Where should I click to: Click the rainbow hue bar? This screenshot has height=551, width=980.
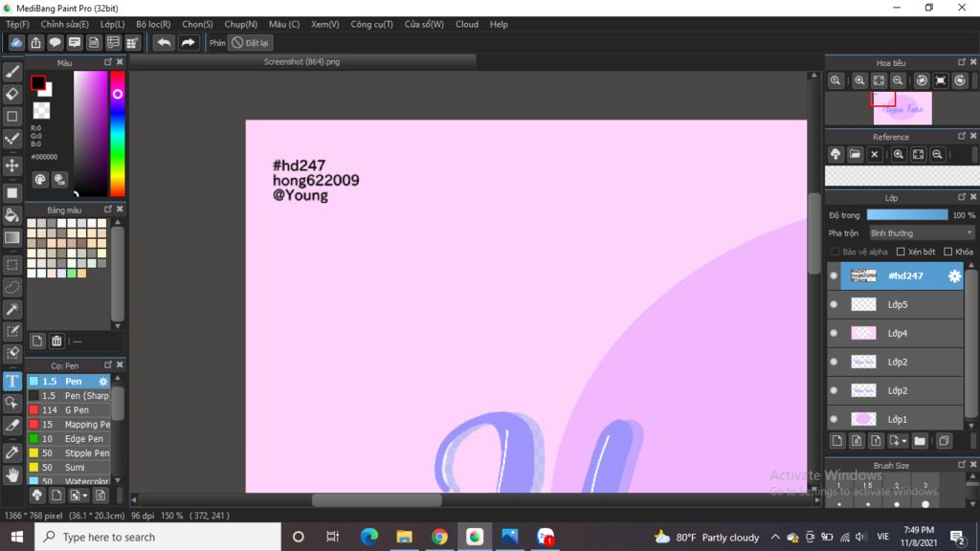118,134
